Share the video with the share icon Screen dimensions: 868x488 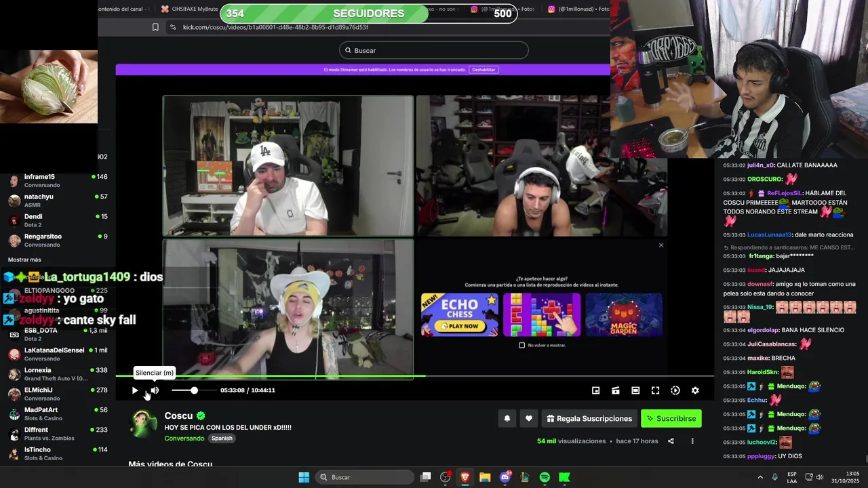click(671, 441)
